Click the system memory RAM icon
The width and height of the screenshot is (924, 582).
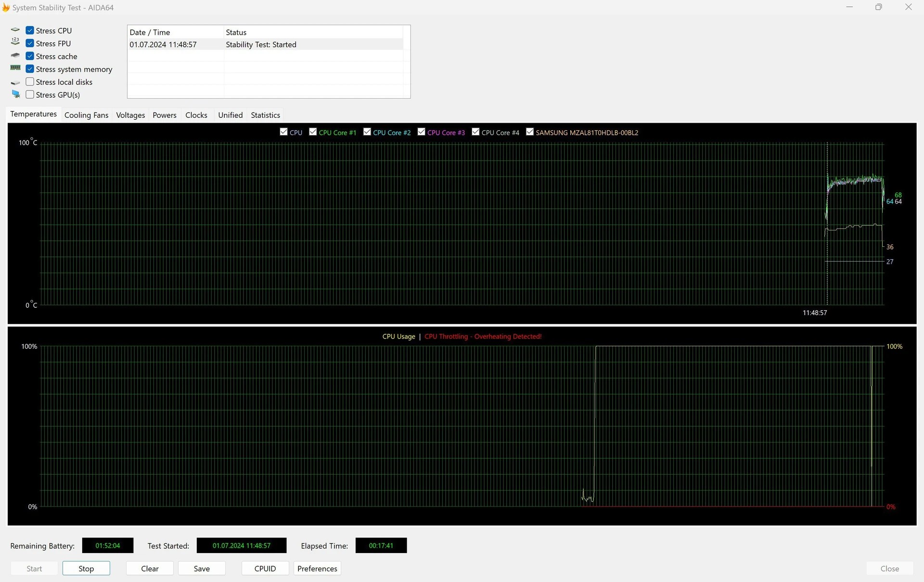tap(15, 68)
